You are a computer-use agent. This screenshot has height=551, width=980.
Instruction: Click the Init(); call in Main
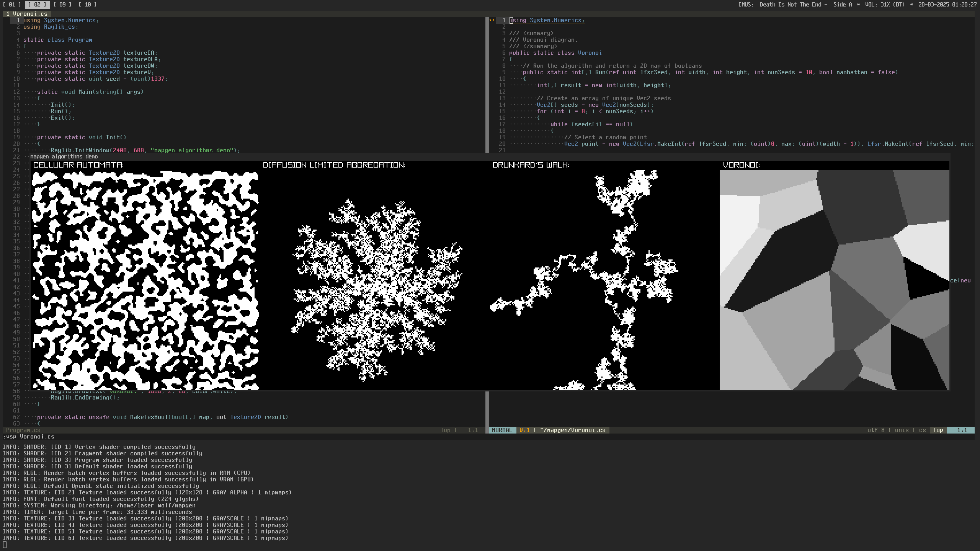pyautogui.click(x=63, y=105)
